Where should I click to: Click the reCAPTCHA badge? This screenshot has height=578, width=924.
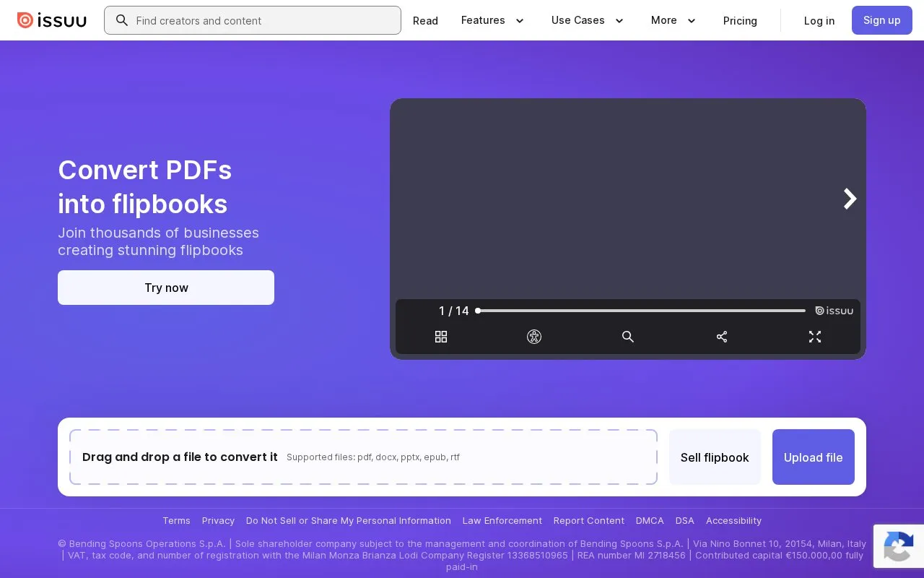point(899,546)
